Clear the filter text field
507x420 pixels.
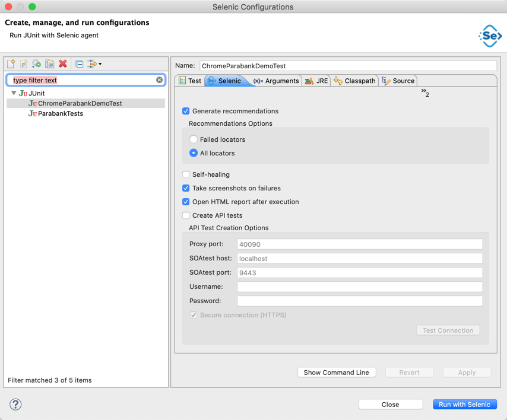click(x=160, y=80)
